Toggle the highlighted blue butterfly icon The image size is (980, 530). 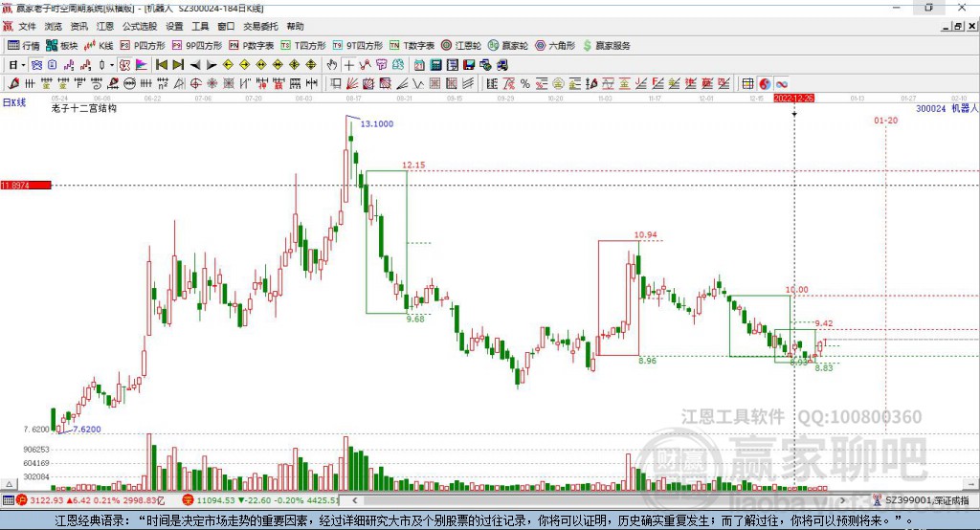[x=37, y=65]
